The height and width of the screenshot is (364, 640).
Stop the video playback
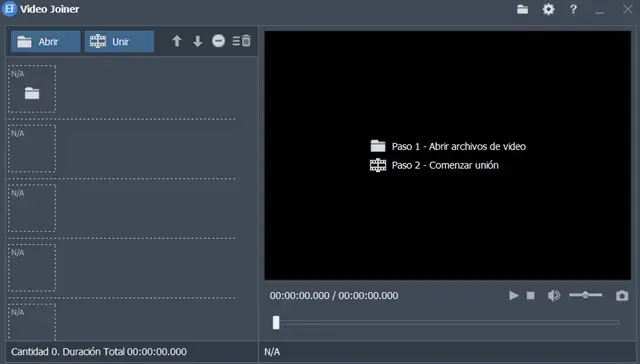[531, 295]
